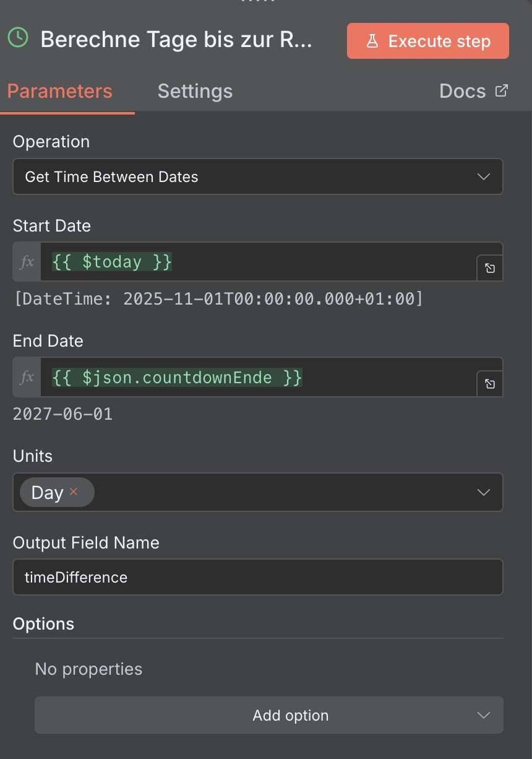Switch to the Parameters tab
532x759 pixels.
click(x=59, y=91)
